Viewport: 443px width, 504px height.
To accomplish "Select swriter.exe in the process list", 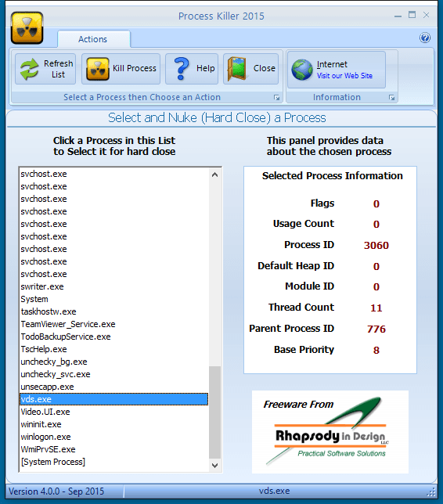I will pyautogui.click(x=113, y=286).
